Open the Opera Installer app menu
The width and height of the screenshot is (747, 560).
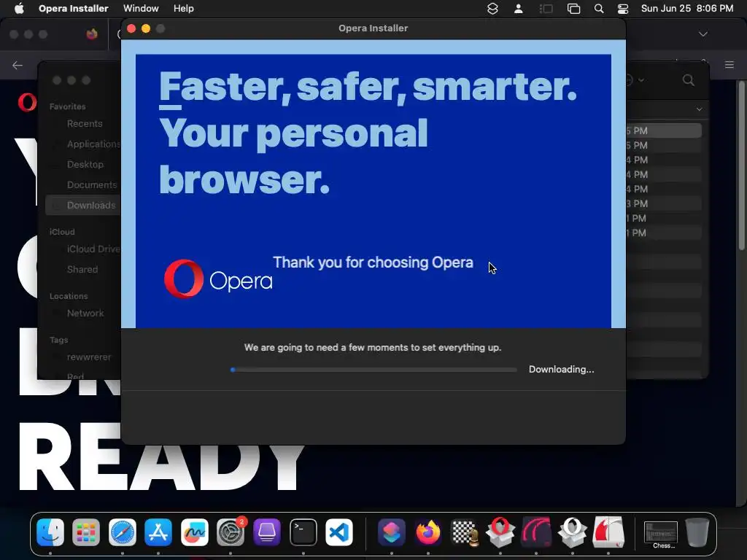pos(74,9)
